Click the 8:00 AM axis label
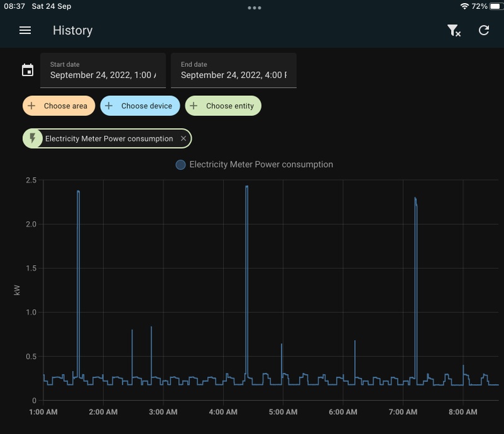The width and height of the screenshot is (504, 434). 463,412
